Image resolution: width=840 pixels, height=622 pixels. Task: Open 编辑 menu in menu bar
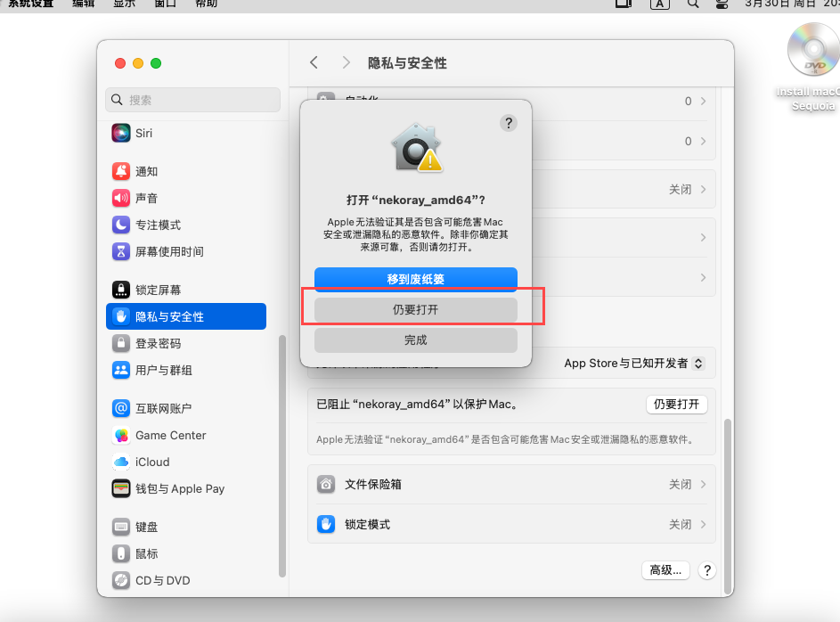pos(83,4)
